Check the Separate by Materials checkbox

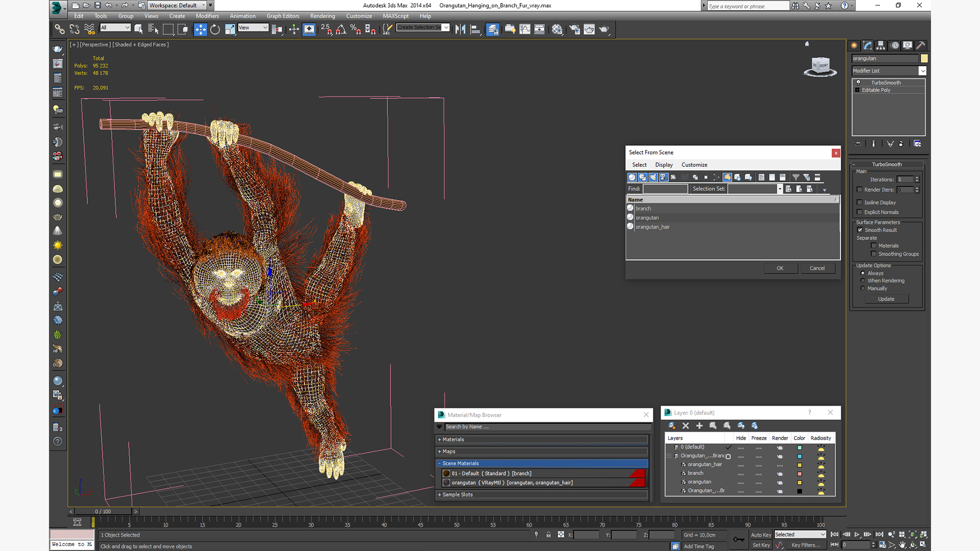coord(874,245)
